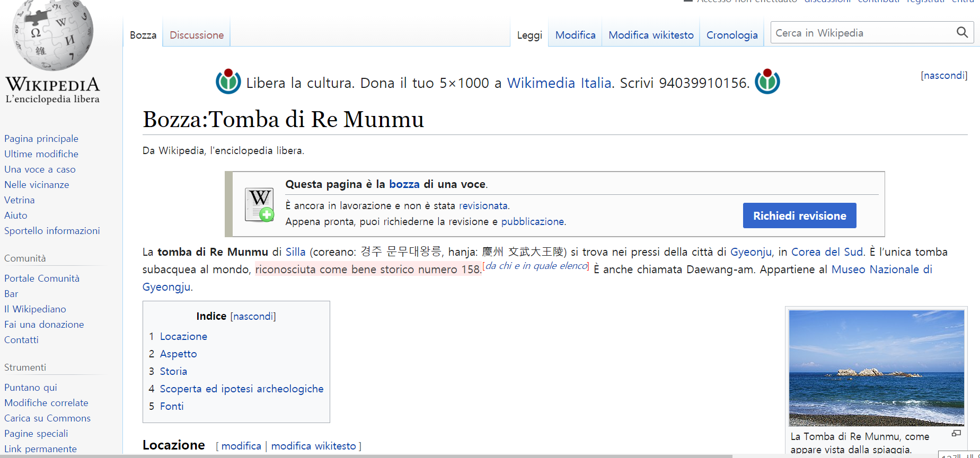Image resolution: width=980 pixels, height=458 pixels.
Task: Open the Re Munmu tomb photo thumbnail
Action: 876,368
